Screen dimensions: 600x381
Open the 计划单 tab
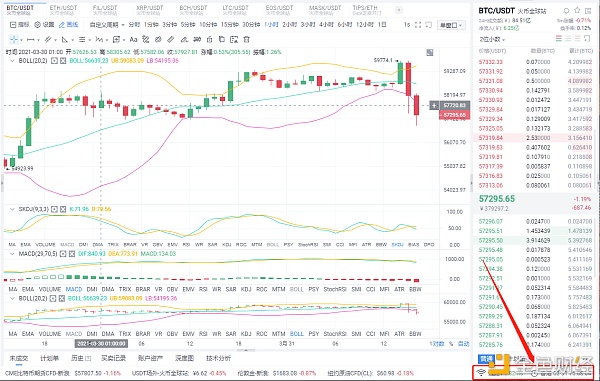[49, 358]
